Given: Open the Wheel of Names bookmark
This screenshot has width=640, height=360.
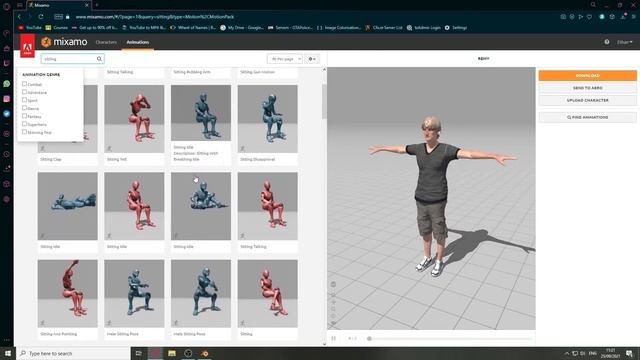Looking at the screenshot, I should click(193, 28).
